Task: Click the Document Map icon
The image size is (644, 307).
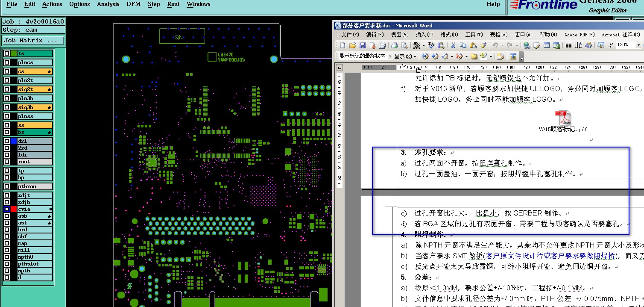Action: click(600, 45)
